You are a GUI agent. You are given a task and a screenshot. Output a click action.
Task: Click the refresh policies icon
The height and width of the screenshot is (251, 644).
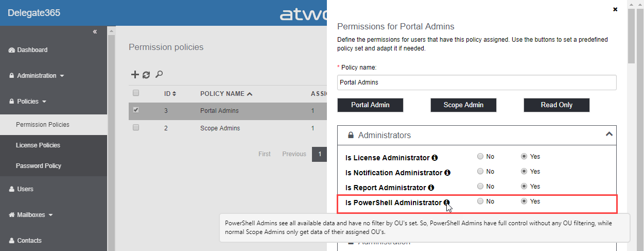pos(146,75)
